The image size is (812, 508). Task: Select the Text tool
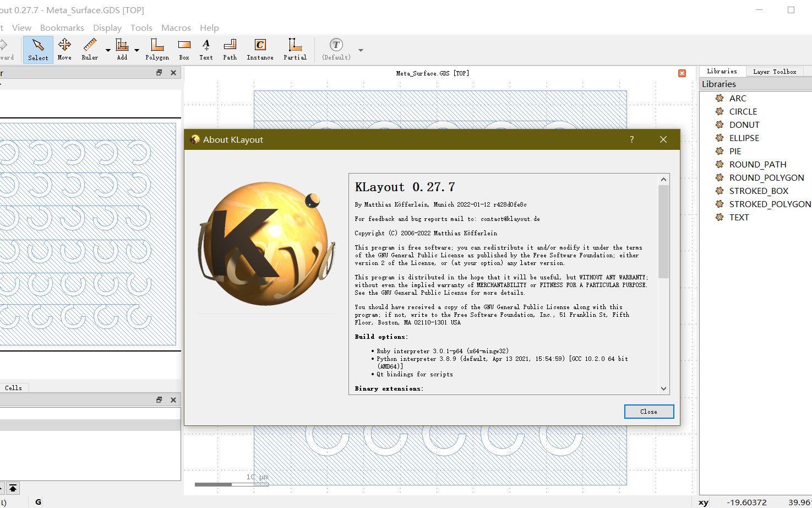[x=206, y=50]
